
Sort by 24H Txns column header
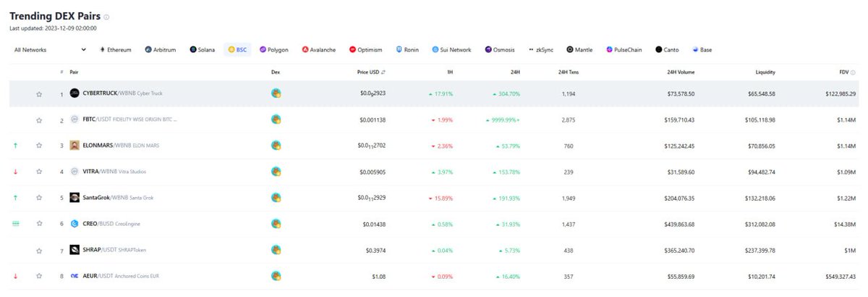tap(569, 72)
